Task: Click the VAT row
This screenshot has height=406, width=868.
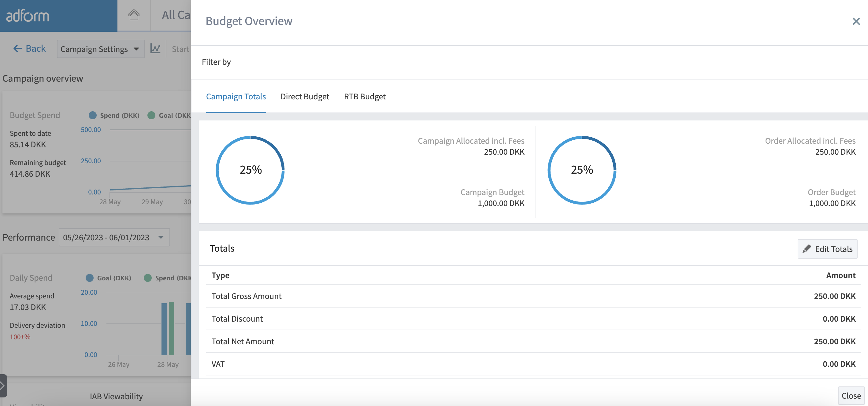Action: point(533,364)
